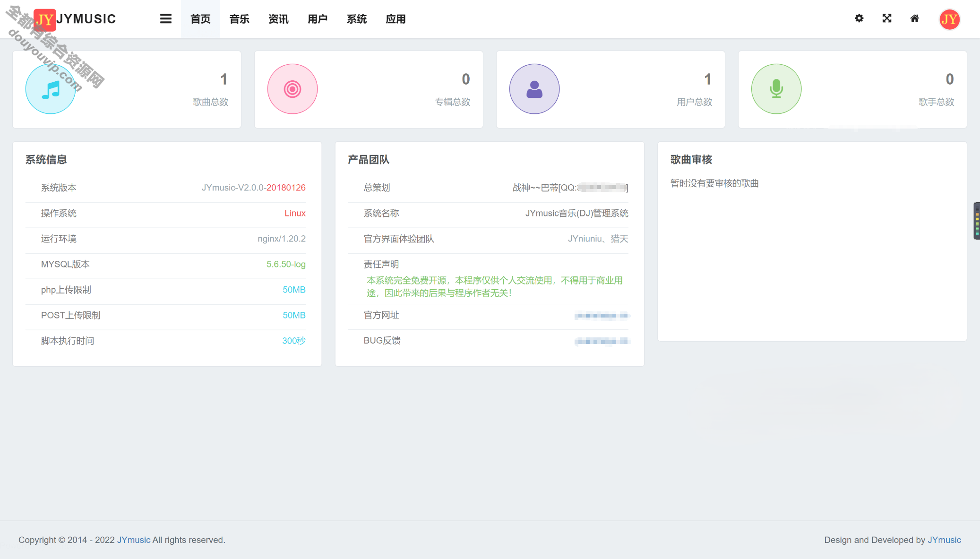
Task: Open the blurred BUG反馈 link
Action: [x=602, y=341]
